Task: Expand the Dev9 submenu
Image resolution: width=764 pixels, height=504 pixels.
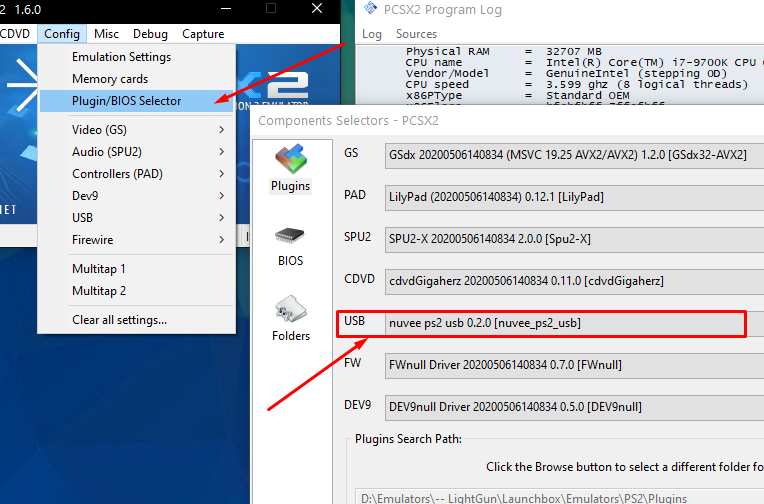Action: [136, 195]
